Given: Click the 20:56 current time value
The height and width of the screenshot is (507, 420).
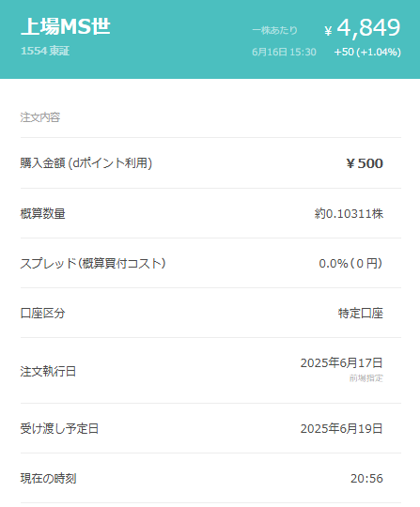Looking at the screenshot, I should coord(366,479).
